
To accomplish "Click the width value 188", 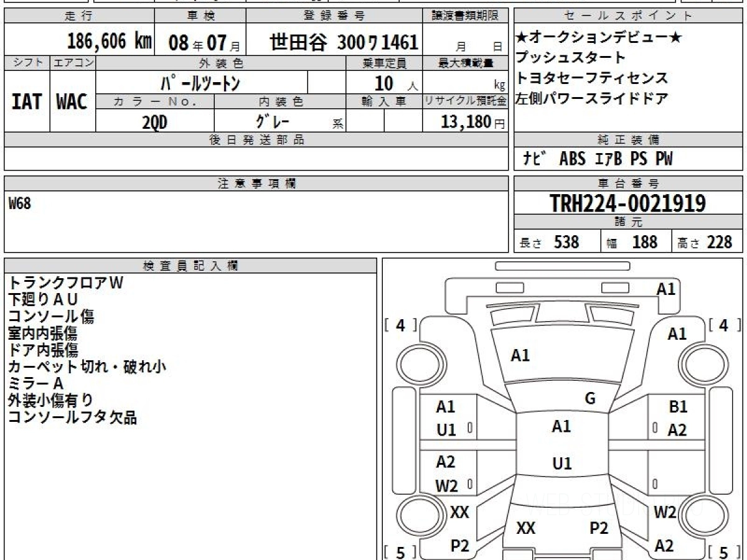I will [x=644, y=242].
